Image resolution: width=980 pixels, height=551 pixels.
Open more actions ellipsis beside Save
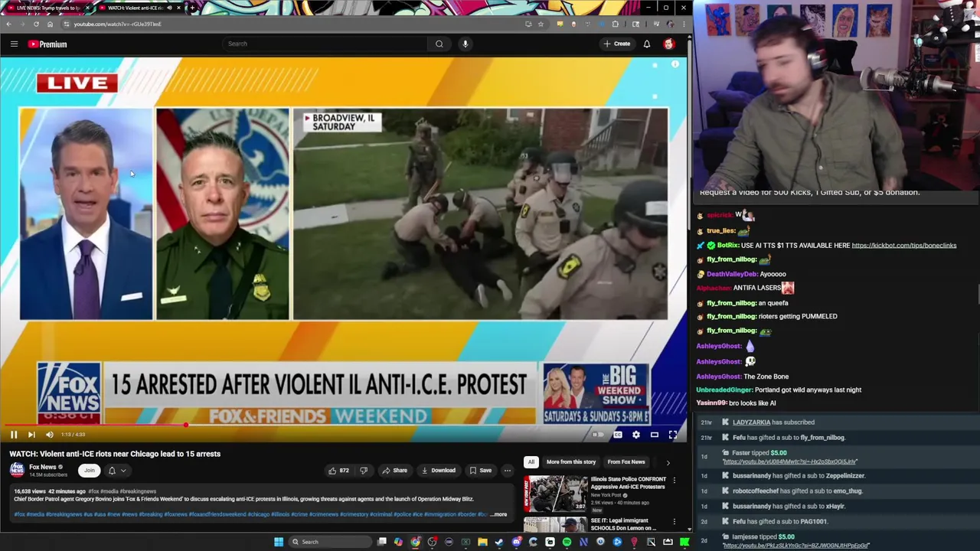tap(507, 471)
